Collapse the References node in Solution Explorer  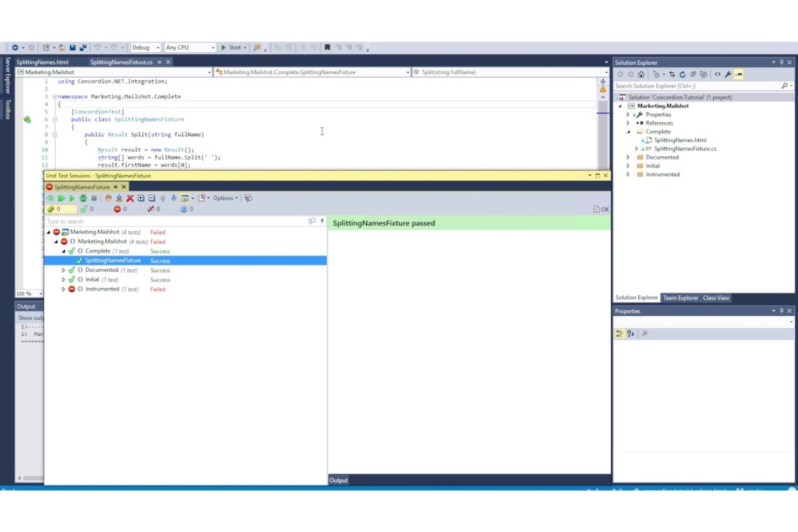(628, 123)
